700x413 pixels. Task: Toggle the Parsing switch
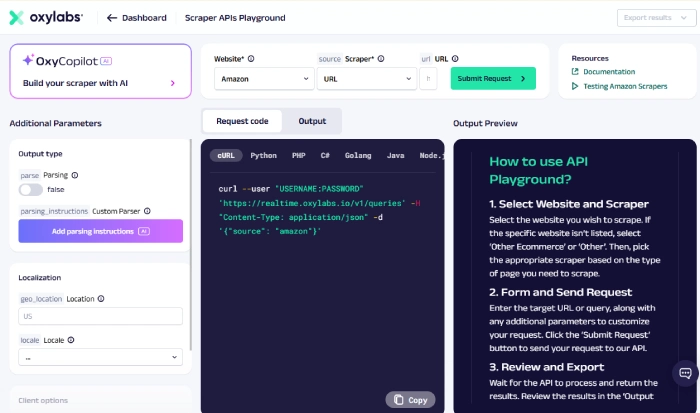point(30,190)
